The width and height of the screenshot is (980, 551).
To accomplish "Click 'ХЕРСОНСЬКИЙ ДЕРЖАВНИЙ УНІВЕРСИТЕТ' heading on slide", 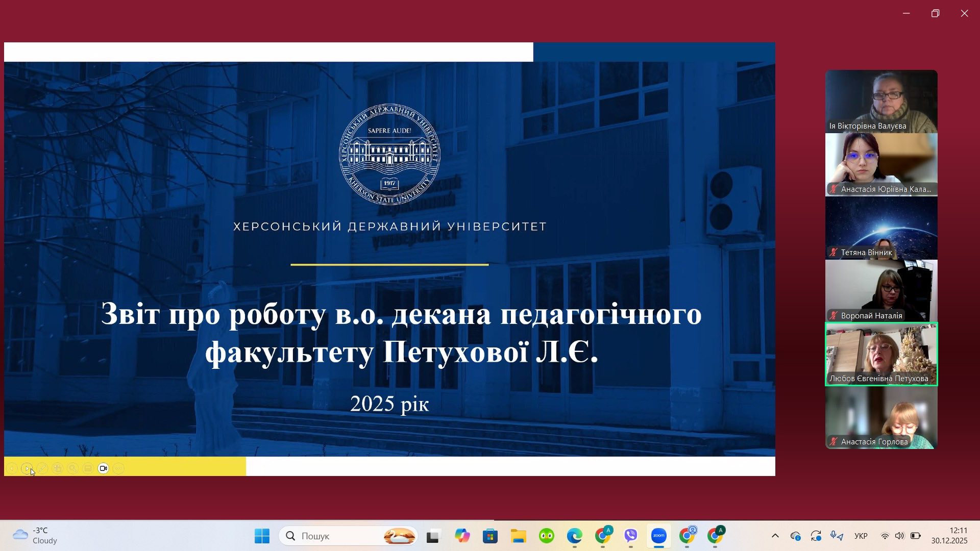I will pos(390,227).
